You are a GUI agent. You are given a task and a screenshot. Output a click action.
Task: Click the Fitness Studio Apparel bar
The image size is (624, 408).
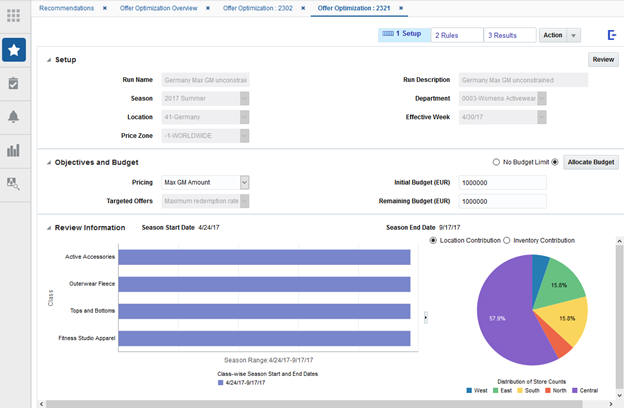264,338
